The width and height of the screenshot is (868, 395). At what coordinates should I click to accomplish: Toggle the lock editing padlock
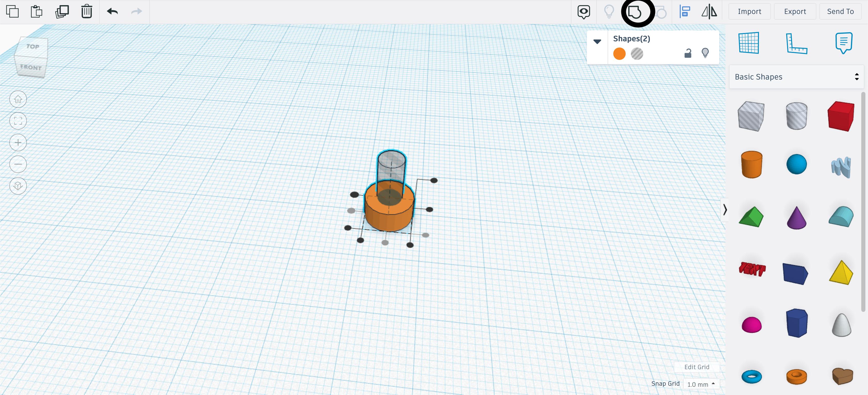688,53
